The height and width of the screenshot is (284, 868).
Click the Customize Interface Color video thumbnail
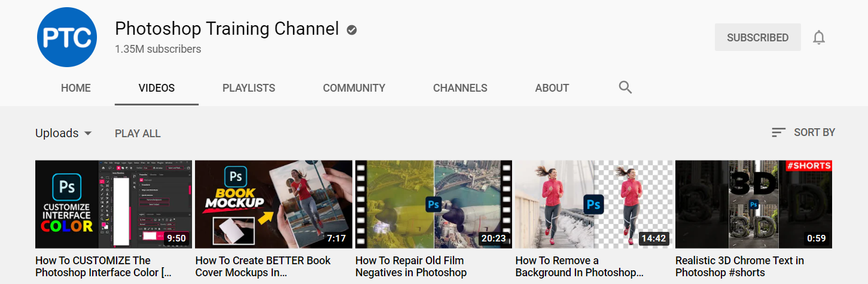click(114, 204)
